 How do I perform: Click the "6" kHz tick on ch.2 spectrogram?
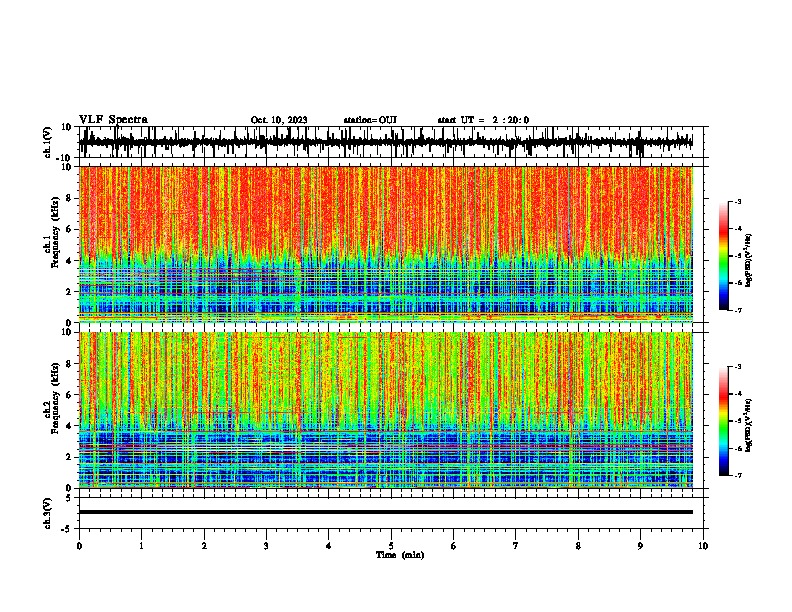point(69,395)
